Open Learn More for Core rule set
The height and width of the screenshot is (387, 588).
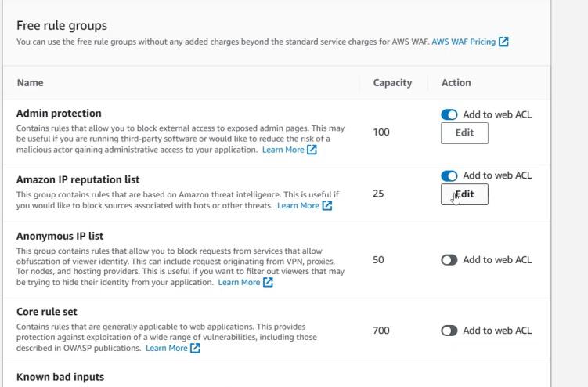(x=167, y=348)
